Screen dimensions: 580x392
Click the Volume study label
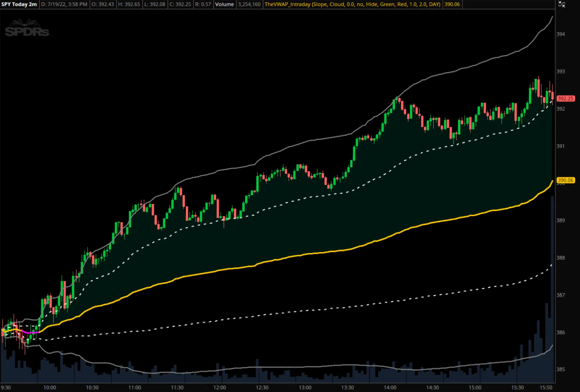(224, 4)
